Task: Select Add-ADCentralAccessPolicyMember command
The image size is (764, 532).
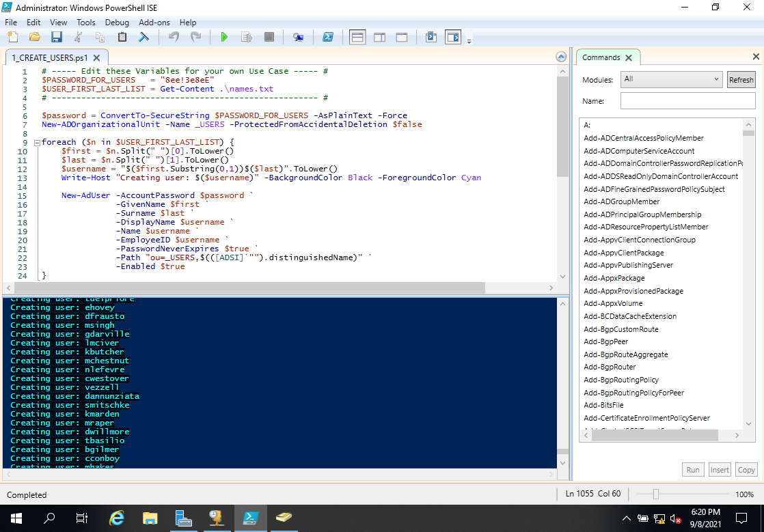Action: (x=643, y=138)
